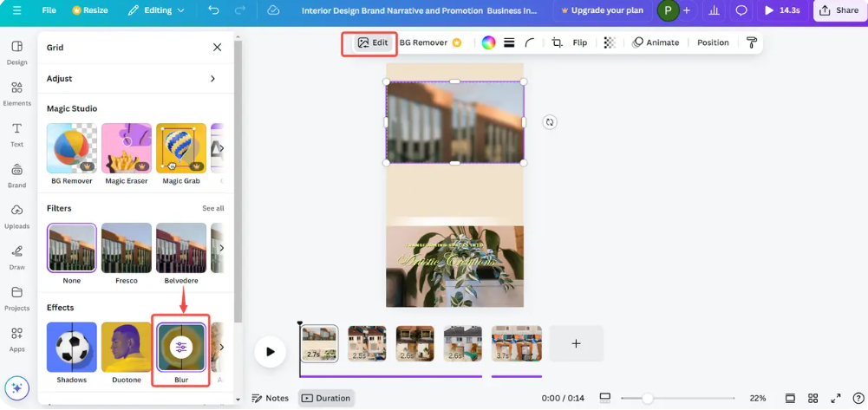Select the corner rounding icon
This screenshot has width=868, height=410.
tap(530, 42)
